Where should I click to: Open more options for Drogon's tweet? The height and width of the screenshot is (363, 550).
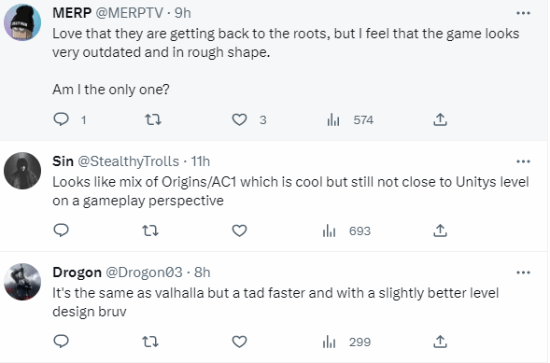click(x=523, y=273)
